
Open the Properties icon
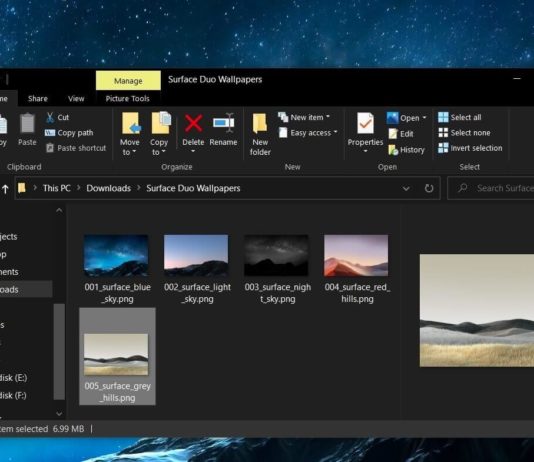(365, 123)
